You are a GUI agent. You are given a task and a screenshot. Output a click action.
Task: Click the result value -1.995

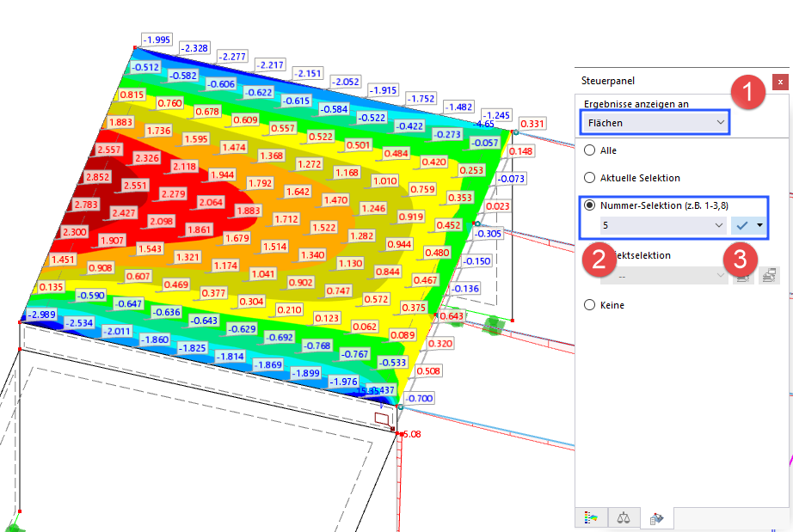click(157, 40)
